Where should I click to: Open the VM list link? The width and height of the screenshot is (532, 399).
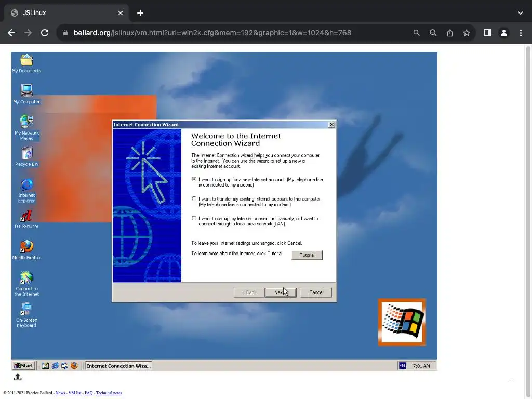75,393
